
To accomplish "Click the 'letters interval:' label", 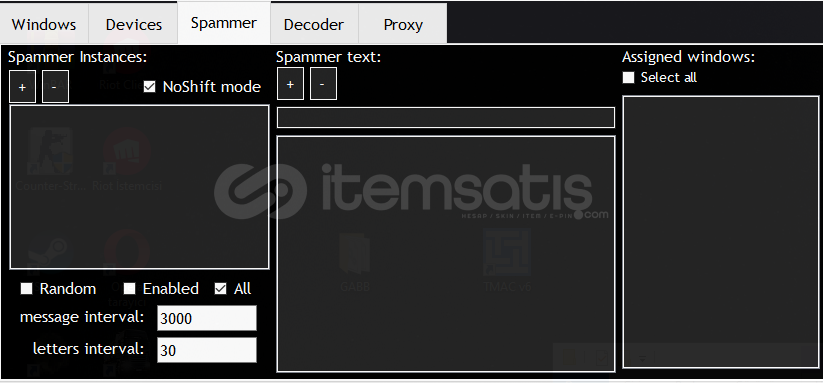I will point(88,348).
